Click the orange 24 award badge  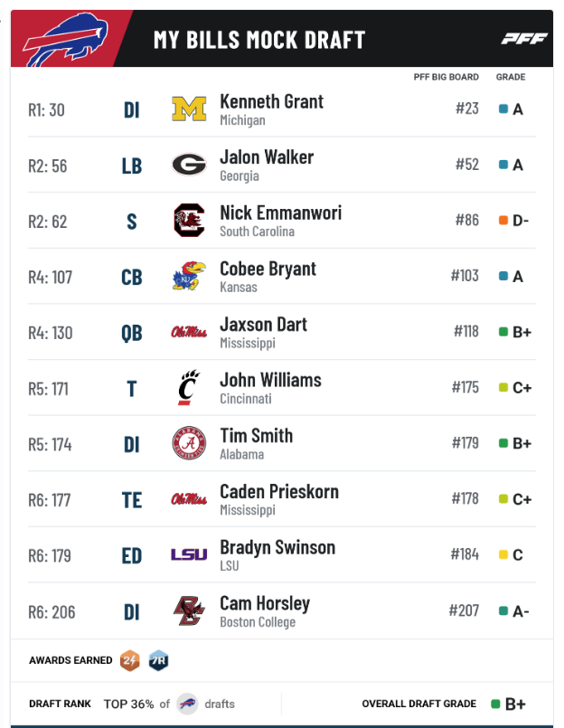(130, 660)
